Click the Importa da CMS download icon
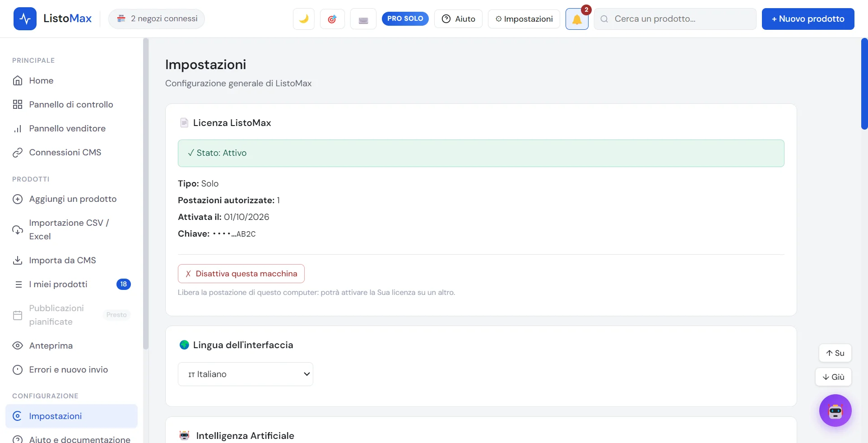Image resolution: width=868 pixels, height=443 pixels. (18, 260)
